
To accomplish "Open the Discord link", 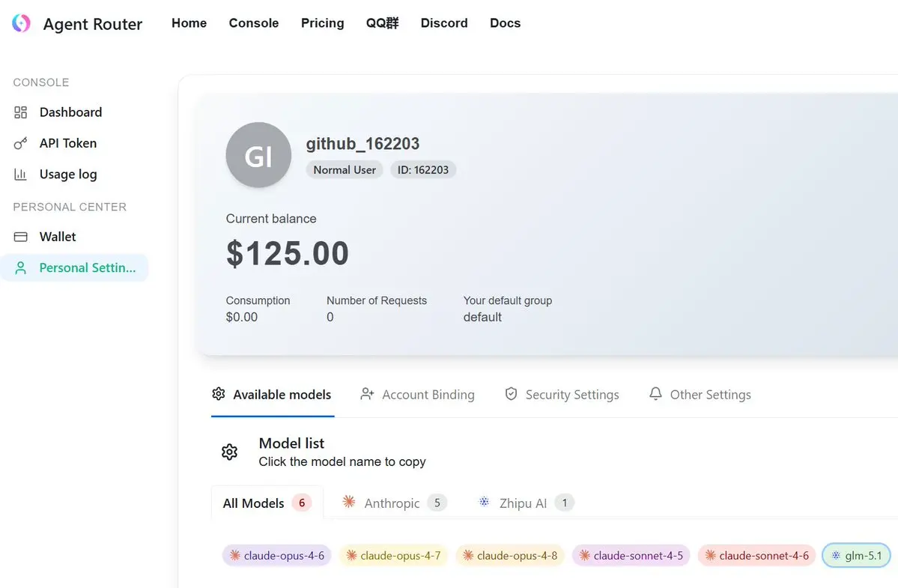I will 444,23.
